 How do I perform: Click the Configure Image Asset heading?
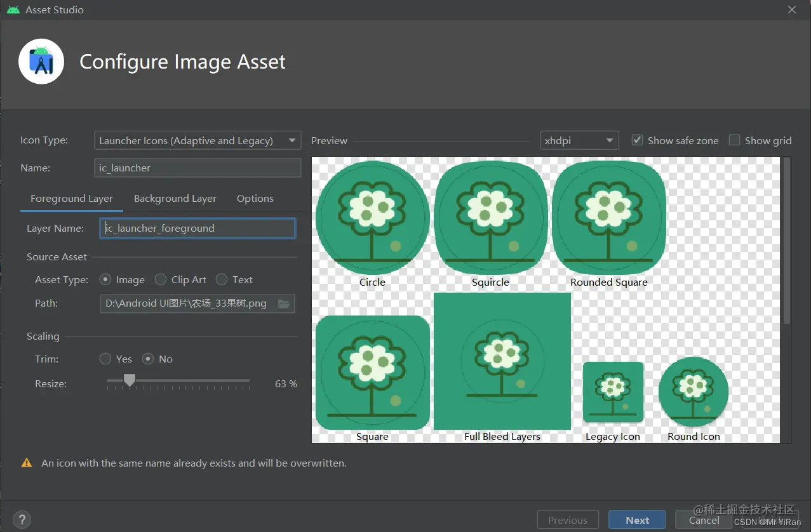point(182,62)
